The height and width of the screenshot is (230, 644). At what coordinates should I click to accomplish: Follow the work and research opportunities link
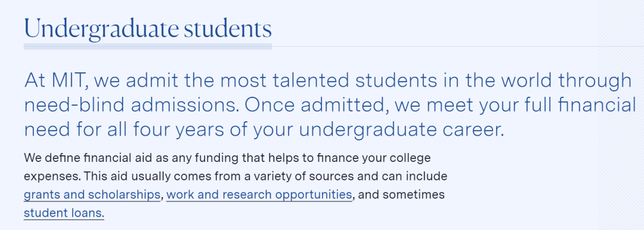point(259,195)
